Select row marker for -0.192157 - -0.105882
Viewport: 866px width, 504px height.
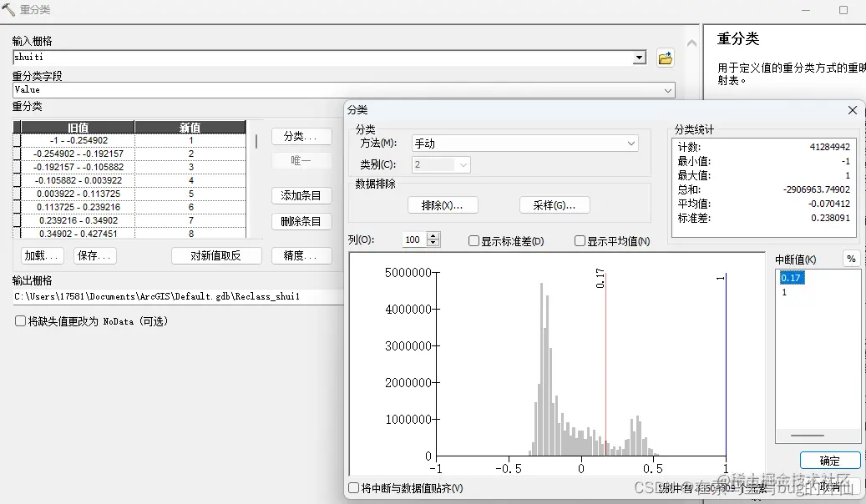pyautogui.click(x=17, y=167)
